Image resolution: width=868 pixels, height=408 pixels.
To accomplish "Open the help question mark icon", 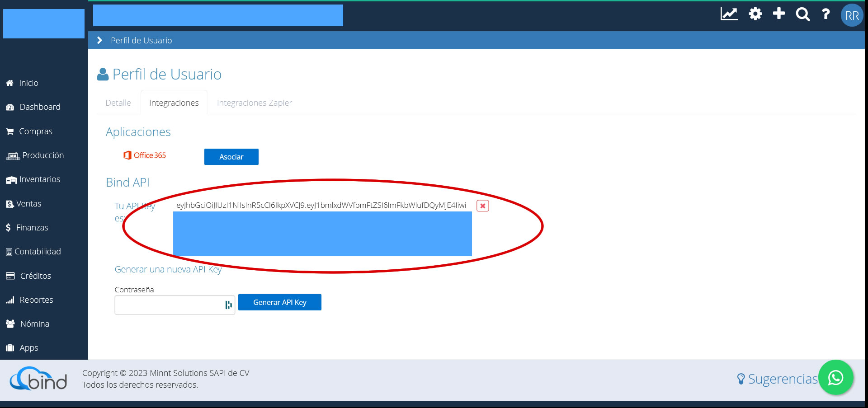I will coord(826,14).
